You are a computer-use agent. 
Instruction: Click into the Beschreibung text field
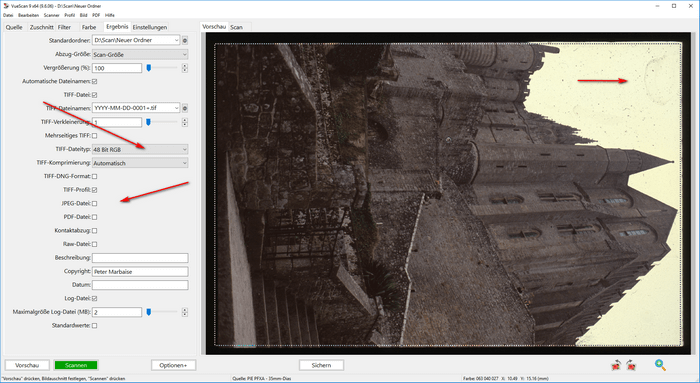pyautogui.click(x=140, y=258)
